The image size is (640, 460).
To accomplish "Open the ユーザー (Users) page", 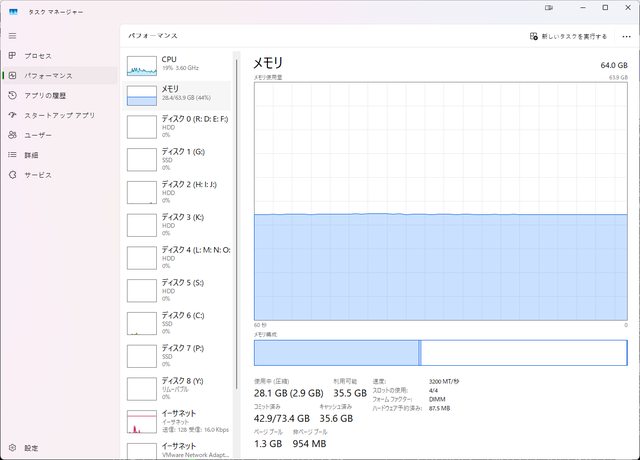I will 38,134.
